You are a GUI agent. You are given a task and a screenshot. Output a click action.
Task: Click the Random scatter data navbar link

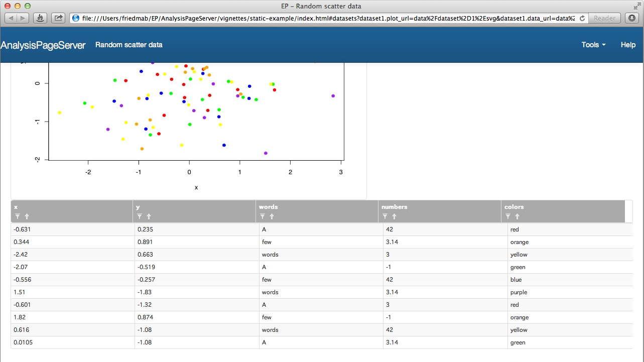coord(129,45)
